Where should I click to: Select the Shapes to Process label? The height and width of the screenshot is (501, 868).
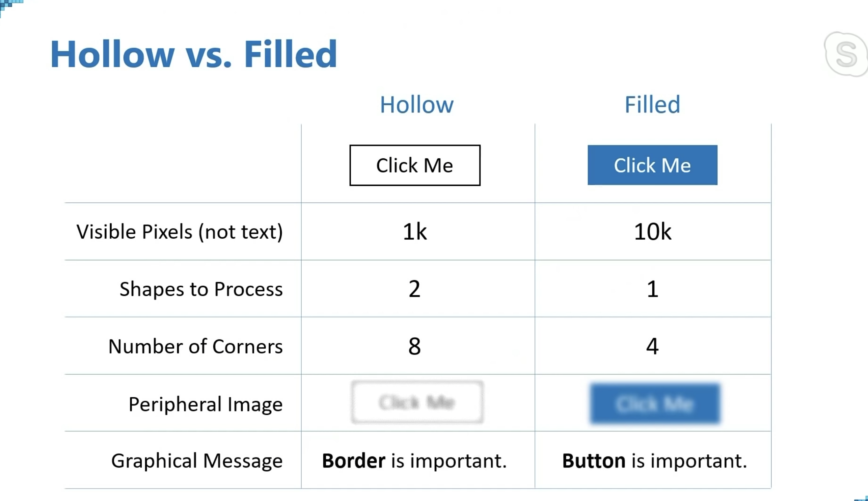click(201, 289)
